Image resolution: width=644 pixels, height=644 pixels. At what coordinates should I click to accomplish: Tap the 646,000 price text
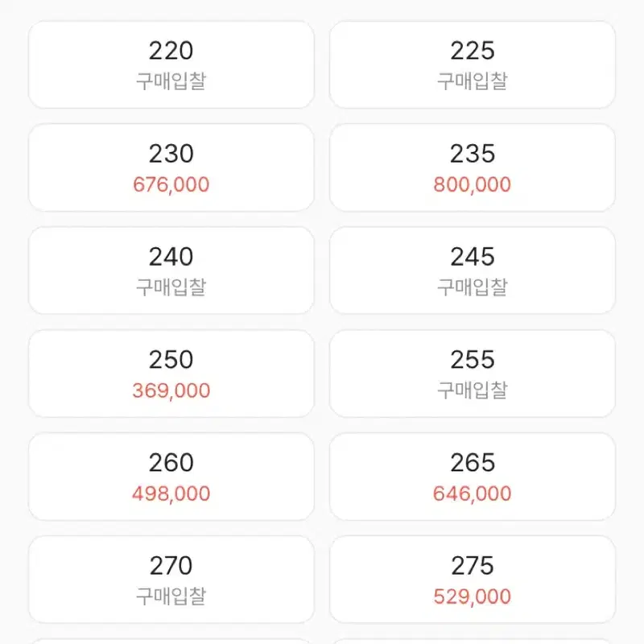pyautogui.click(x=473, y=493)
